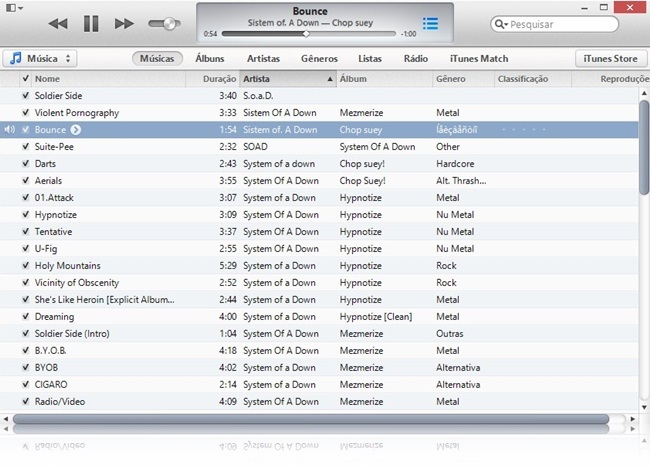Uncheck the Darts checkbox

click(x=26, y=163)
